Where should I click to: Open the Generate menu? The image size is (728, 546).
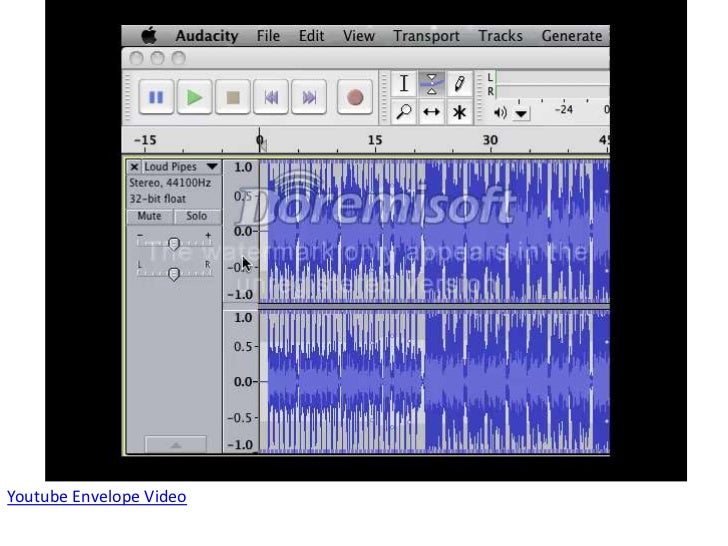point(572,36)
